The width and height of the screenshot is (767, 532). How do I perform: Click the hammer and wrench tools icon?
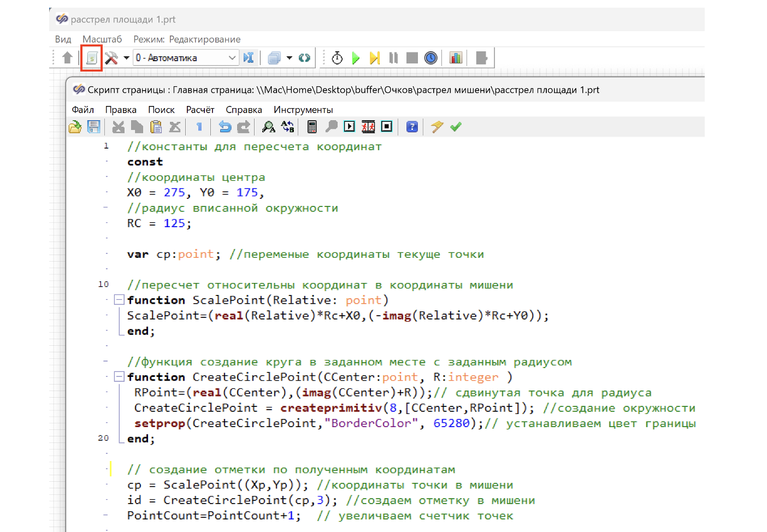point(111,58)
